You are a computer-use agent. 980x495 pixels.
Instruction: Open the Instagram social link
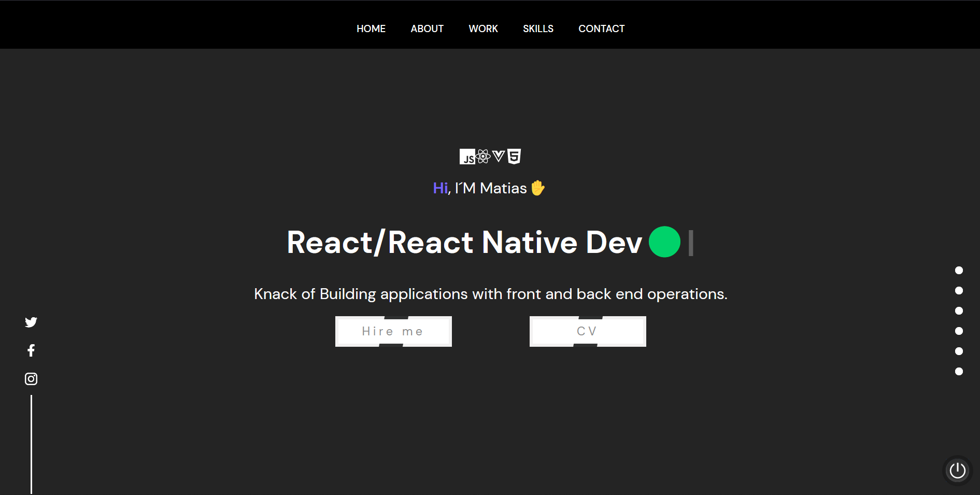tap(31, 379)
